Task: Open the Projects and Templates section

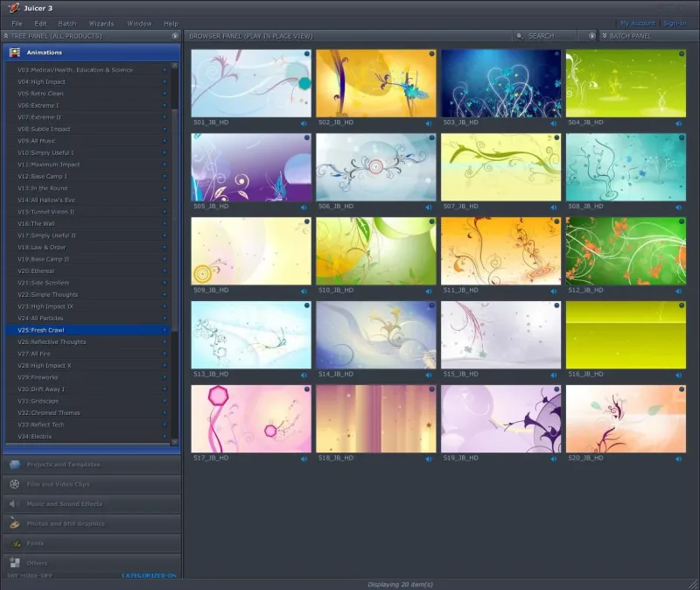Action: pyautogui.click(x=92, y=465)
